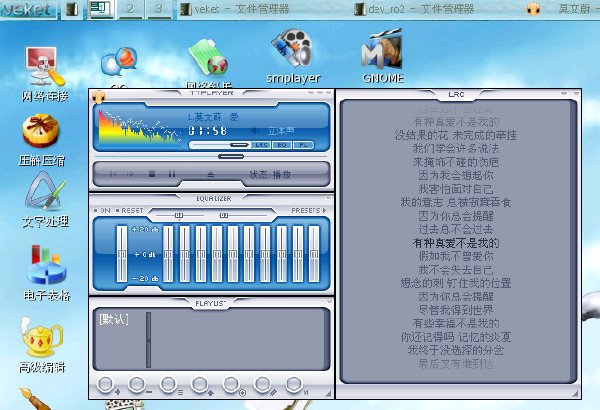Click the LRC window title label
This screenshot has width=600, height=410.
click(456, 94)
